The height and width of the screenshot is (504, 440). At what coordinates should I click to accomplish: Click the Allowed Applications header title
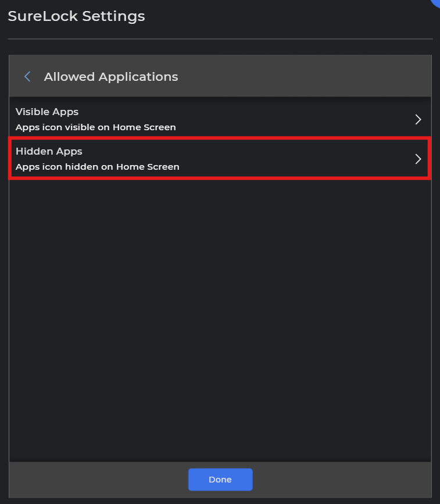click(x=111, y=77)
